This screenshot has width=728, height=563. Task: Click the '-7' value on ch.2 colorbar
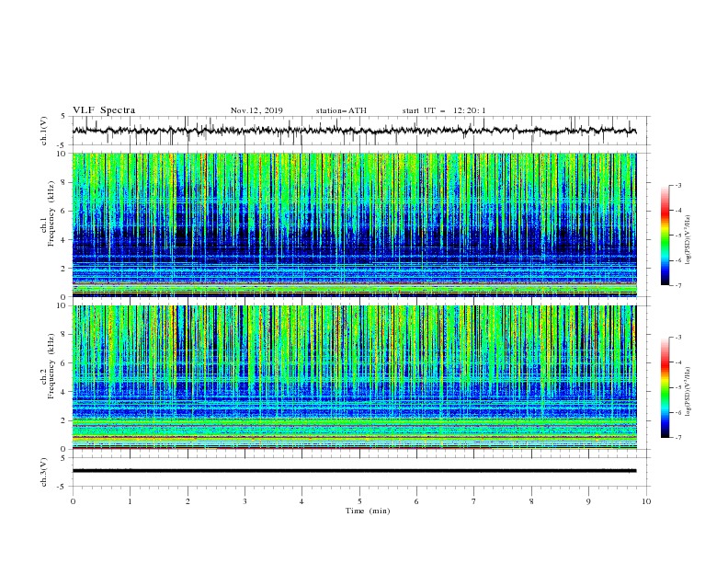pyautogui.click(x=677, y=438)
